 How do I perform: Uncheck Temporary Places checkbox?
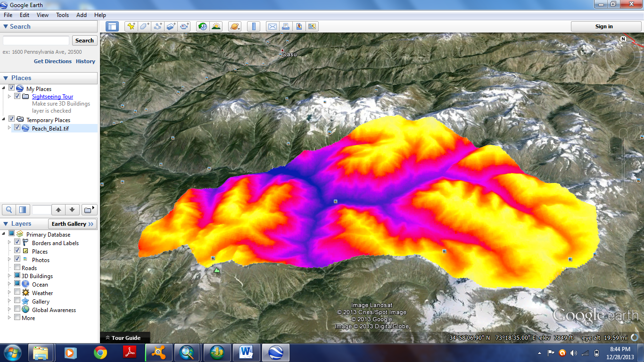12,119
